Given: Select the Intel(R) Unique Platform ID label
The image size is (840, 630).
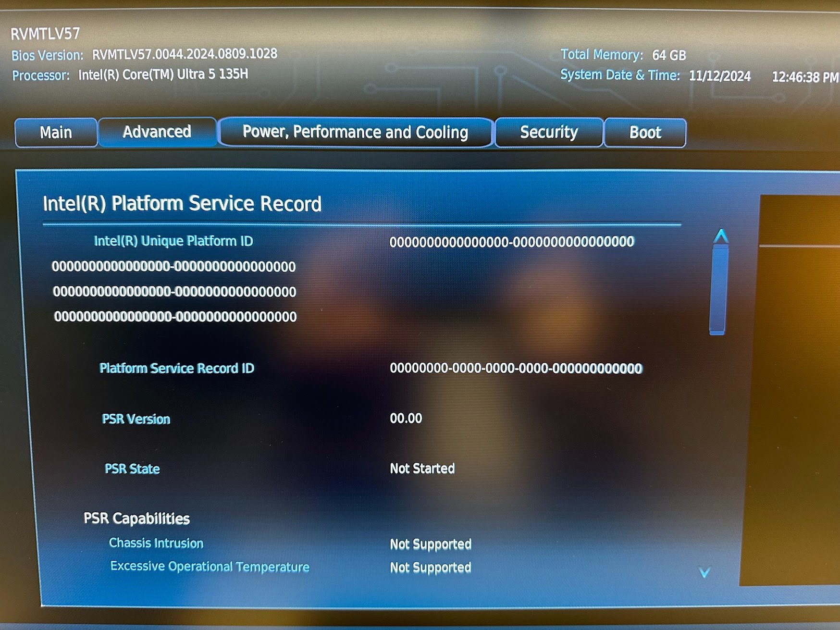Looking at the screenshot, I should point(173,241).
